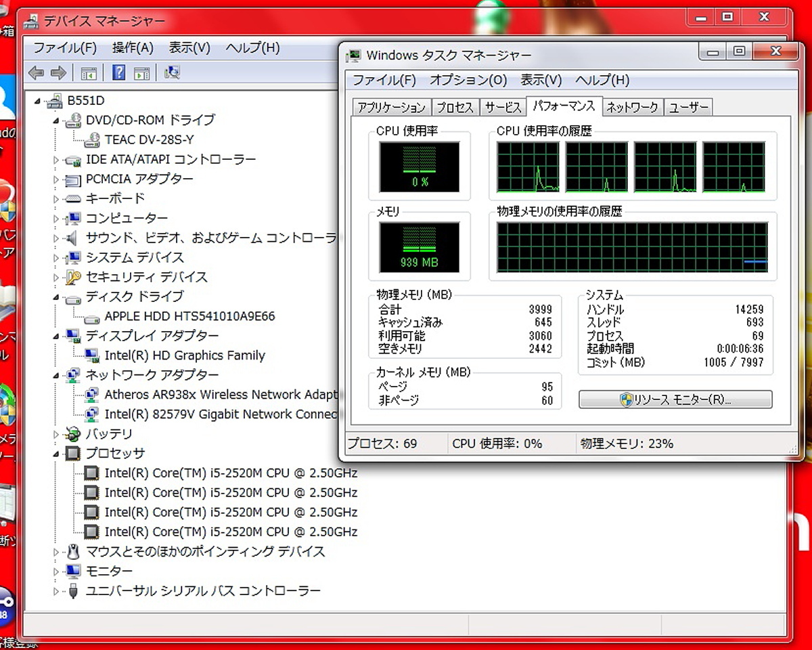Click the コミット value 1005 / 7997
Viewport: 812px width, 650px height.
click(734, 363)
